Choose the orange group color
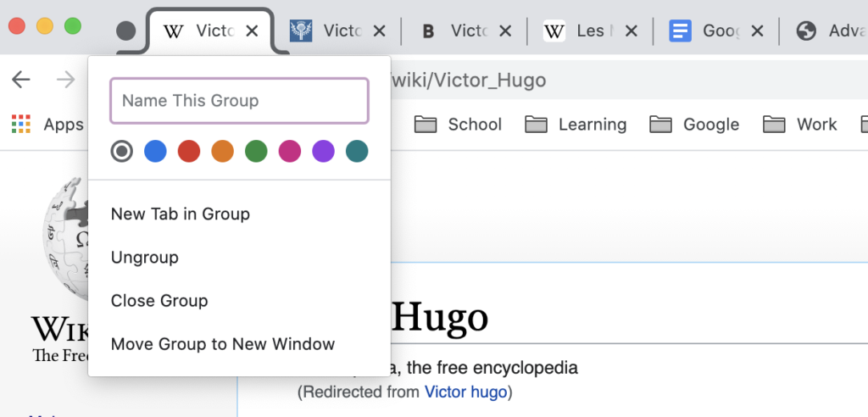 click(223, 151)
